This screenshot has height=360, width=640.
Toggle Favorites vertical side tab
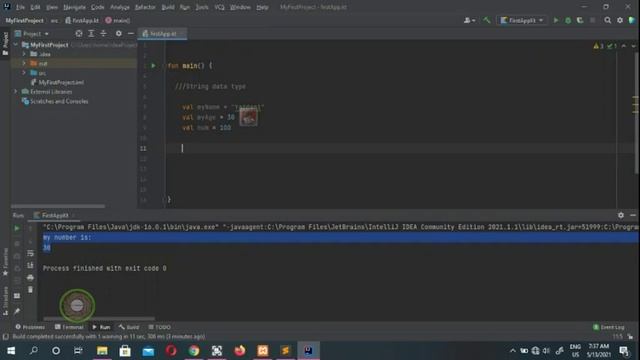(5, 262)
